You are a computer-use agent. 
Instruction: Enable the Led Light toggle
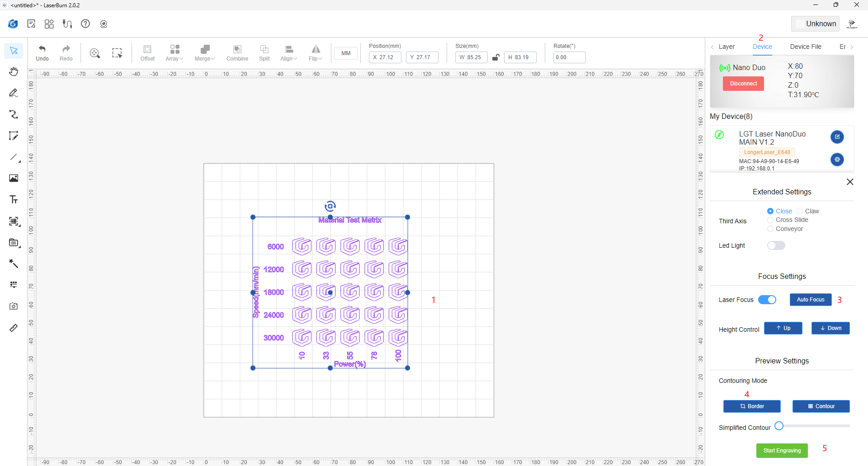pyautogui.click(x=776, y=245)
